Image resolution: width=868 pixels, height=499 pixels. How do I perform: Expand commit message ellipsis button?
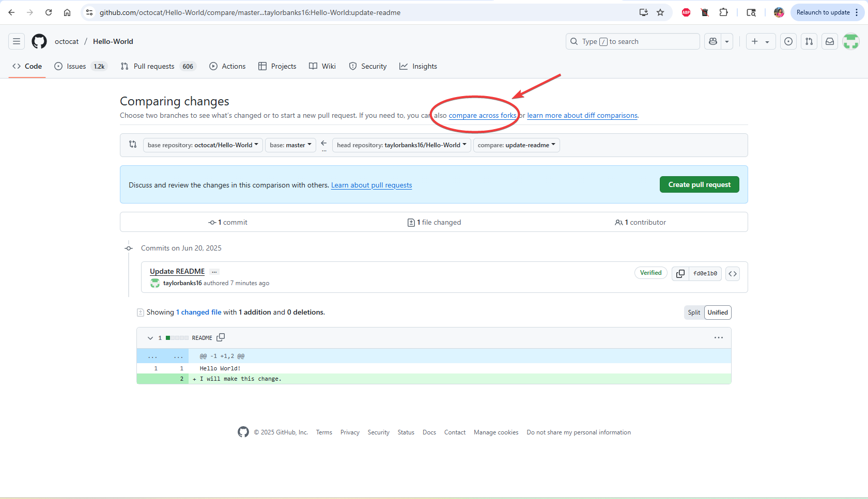tap(214, 272)
